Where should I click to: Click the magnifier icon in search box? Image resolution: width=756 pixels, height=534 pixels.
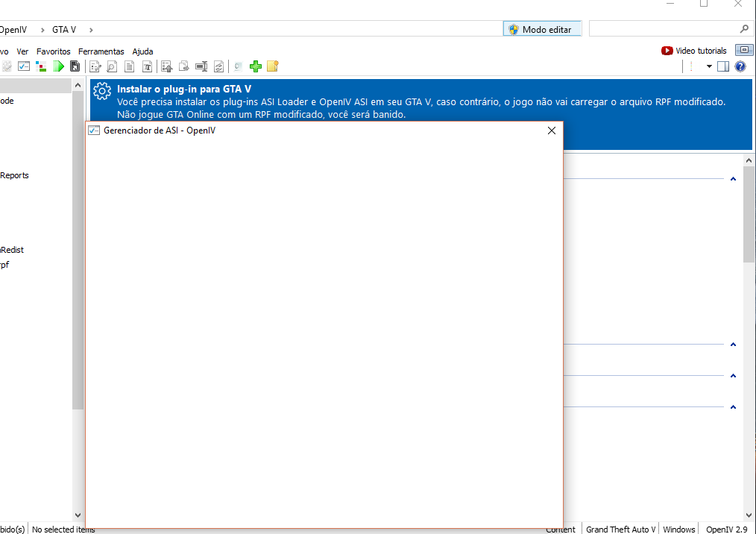click(744, 29)
